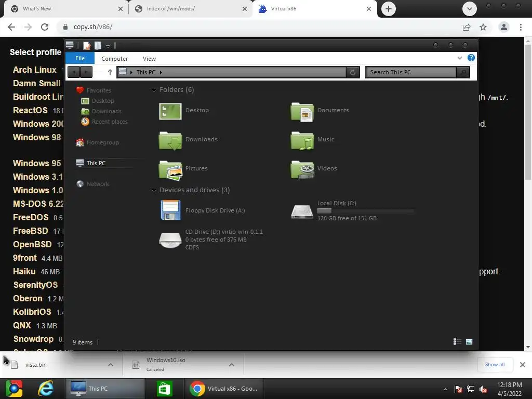This screenshot has width=532, height=399.
Task: Click the Explorer help question mark icon
Action: (x=471, y=58)
